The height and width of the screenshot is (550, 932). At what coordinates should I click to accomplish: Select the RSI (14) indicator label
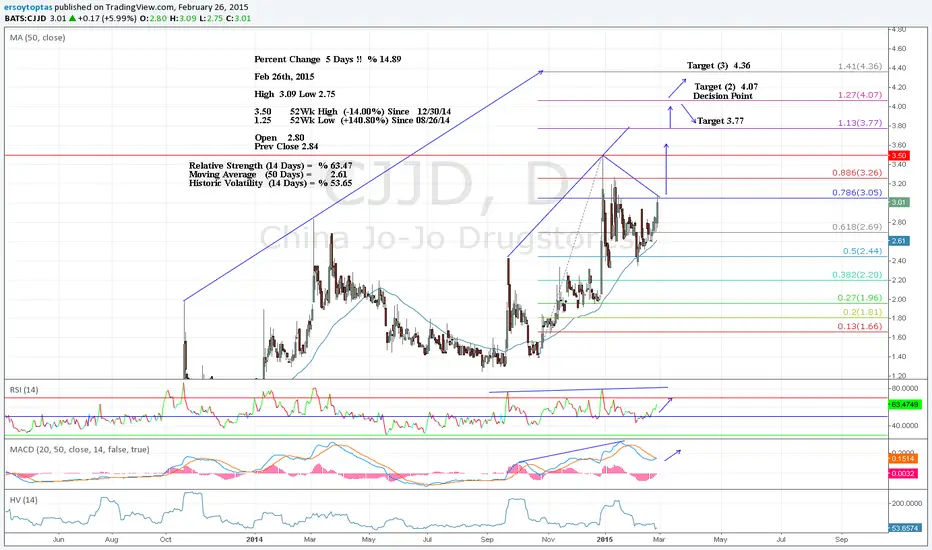click(24, 389)
